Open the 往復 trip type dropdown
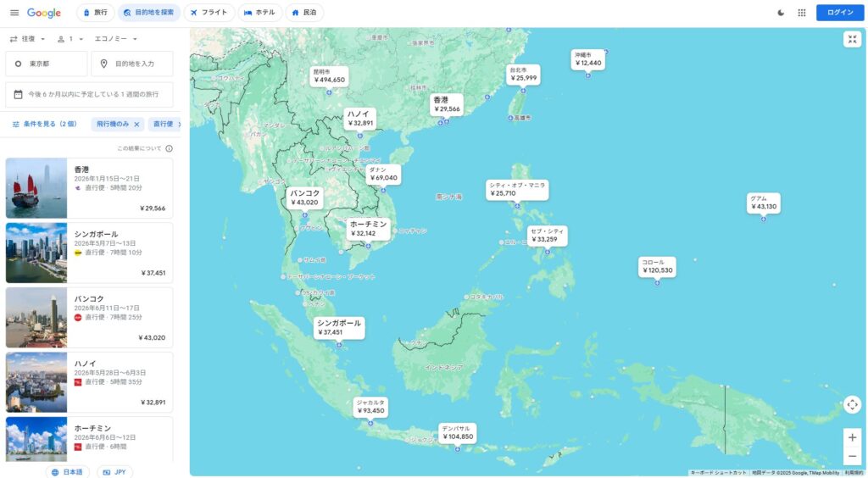Screen dimensions: 868x478 point(27,39)
